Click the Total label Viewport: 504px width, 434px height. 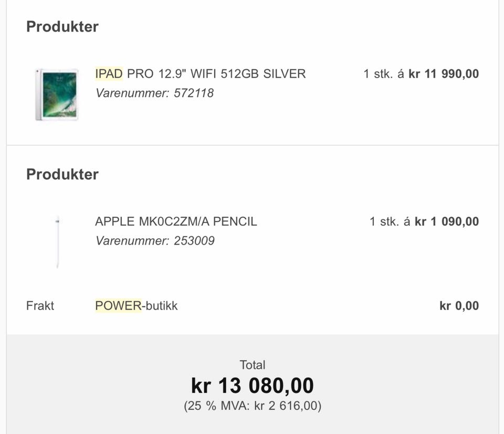[253, 365]
